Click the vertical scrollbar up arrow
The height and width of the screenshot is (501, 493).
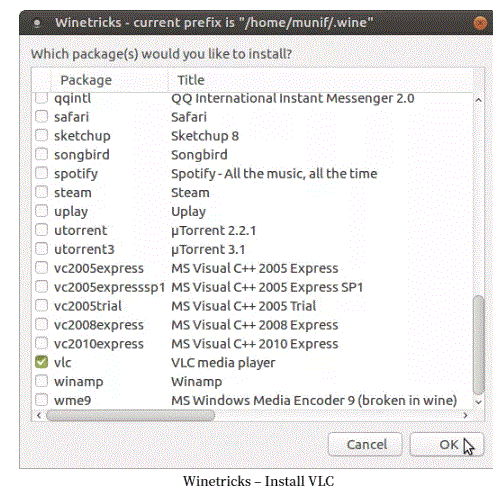click(x=479, y=100)
